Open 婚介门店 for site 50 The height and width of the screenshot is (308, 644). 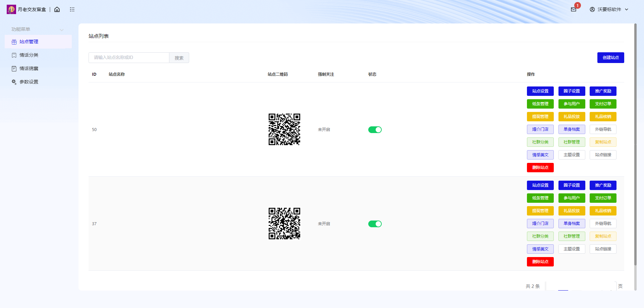point(540,129)
